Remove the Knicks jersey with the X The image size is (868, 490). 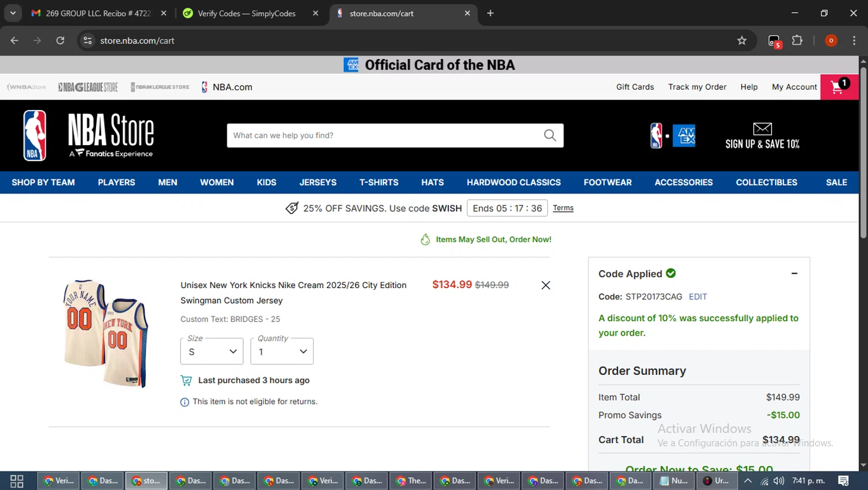pyautogui.click(x=546, y=285)
